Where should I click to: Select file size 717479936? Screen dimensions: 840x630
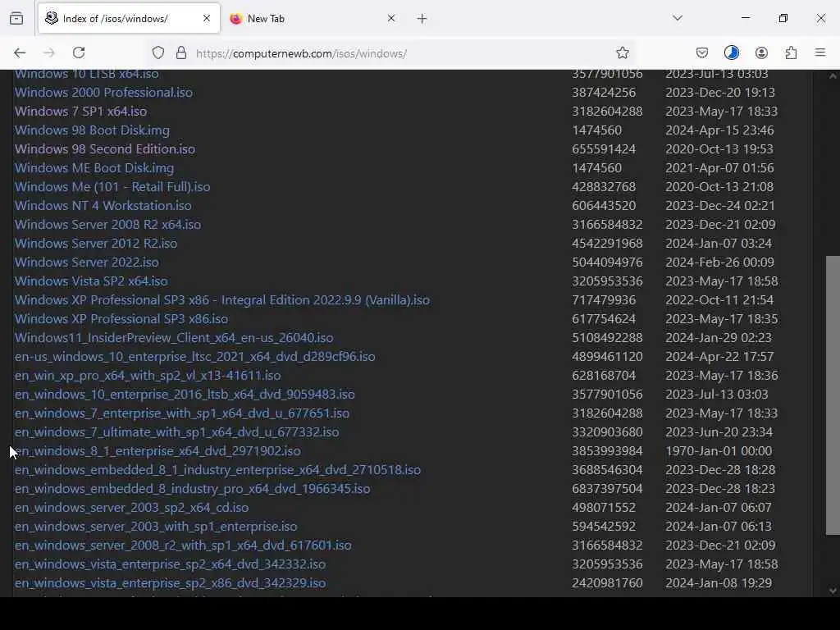tap(603, 300)
